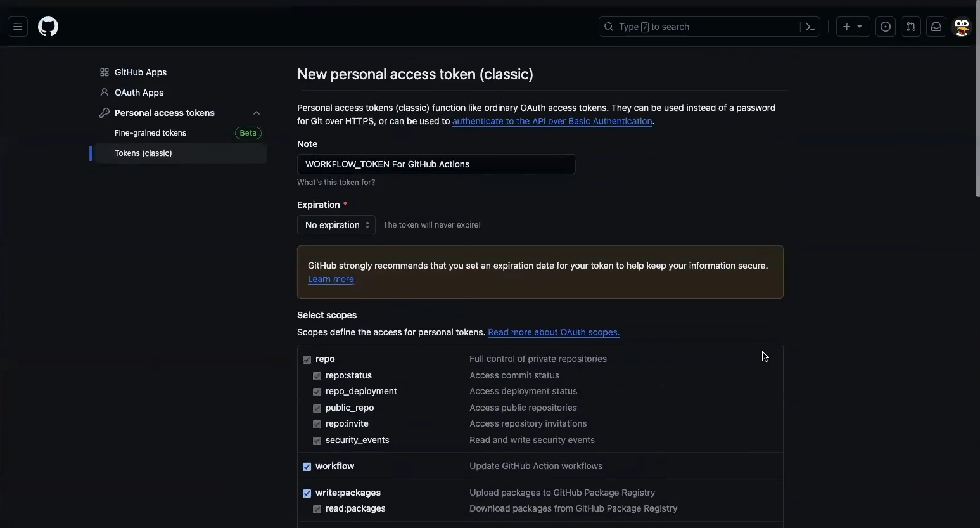Toggle the repo scope checkbox
Screen dimensions: 980x528
(307, 359)
